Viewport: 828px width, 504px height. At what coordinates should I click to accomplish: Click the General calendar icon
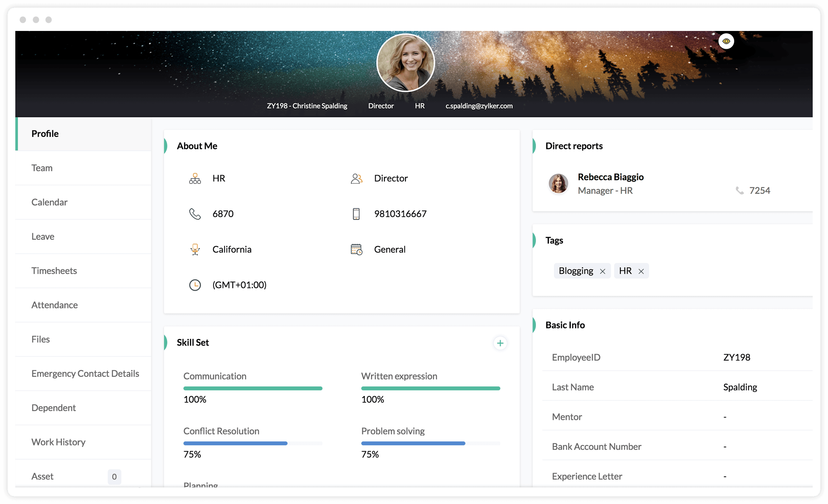356,249
